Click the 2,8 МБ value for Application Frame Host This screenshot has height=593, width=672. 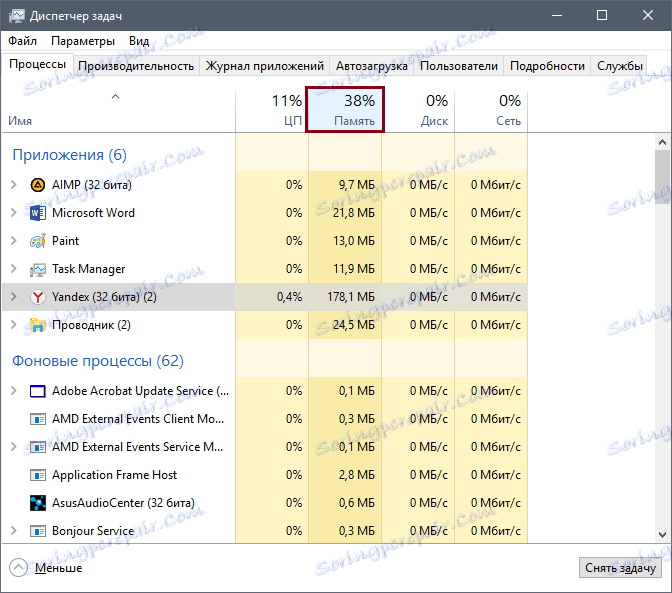point(357,475)
